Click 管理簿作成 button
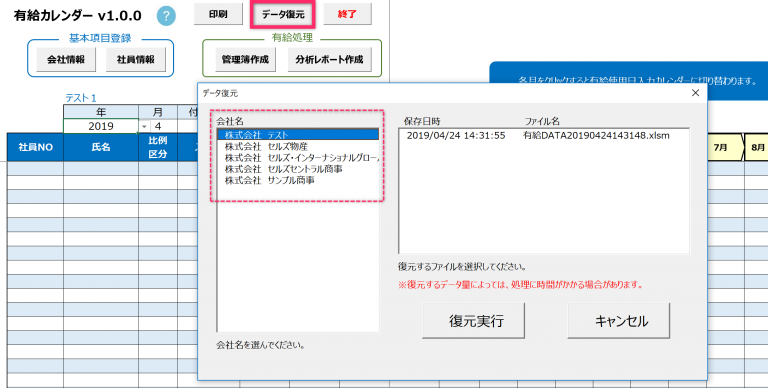The width and height of the screenshot is (768, 388). pos(245,60)
